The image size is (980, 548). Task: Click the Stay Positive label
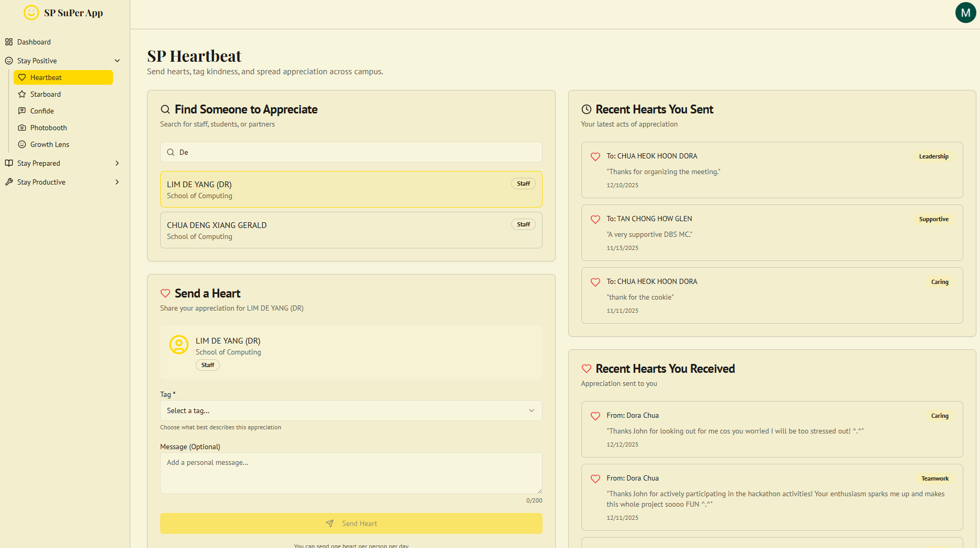[x=37, y=61]
